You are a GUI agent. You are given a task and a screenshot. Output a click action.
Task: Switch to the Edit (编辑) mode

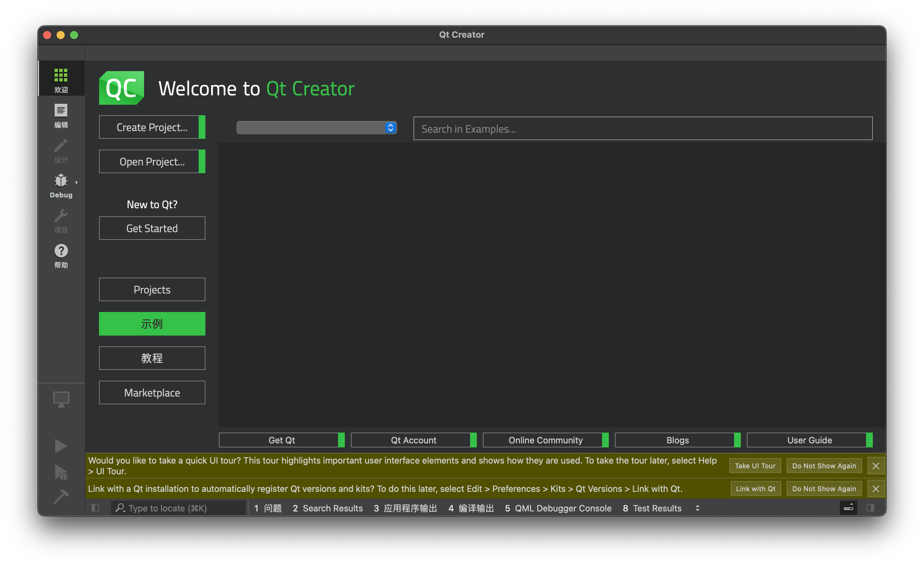point(61,116)
